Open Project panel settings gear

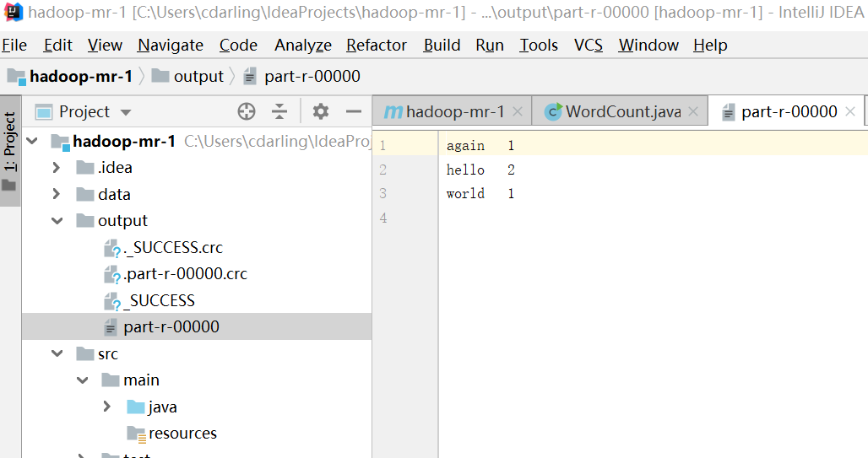click(x=321, y=111)
